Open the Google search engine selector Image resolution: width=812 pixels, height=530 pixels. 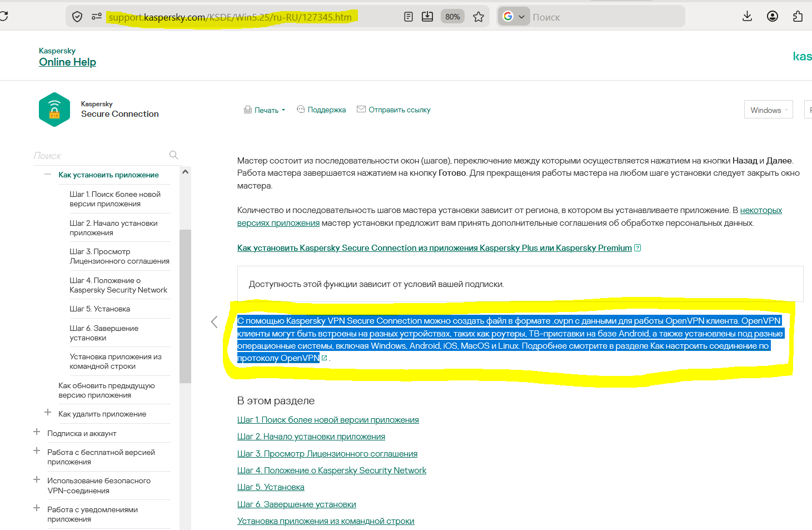coord(514,17)
